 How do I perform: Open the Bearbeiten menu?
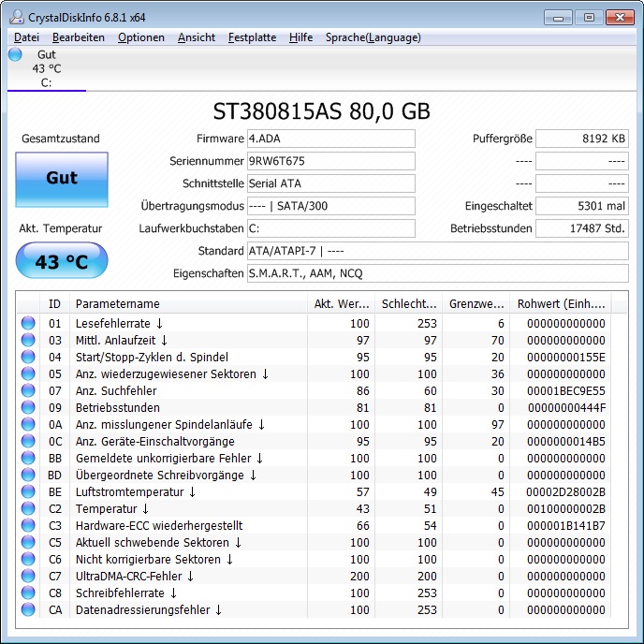[79, 37]
